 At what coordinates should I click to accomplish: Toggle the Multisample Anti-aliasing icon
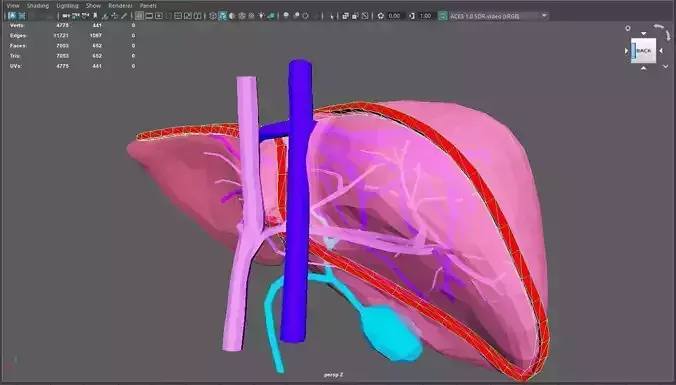point(306,16)
